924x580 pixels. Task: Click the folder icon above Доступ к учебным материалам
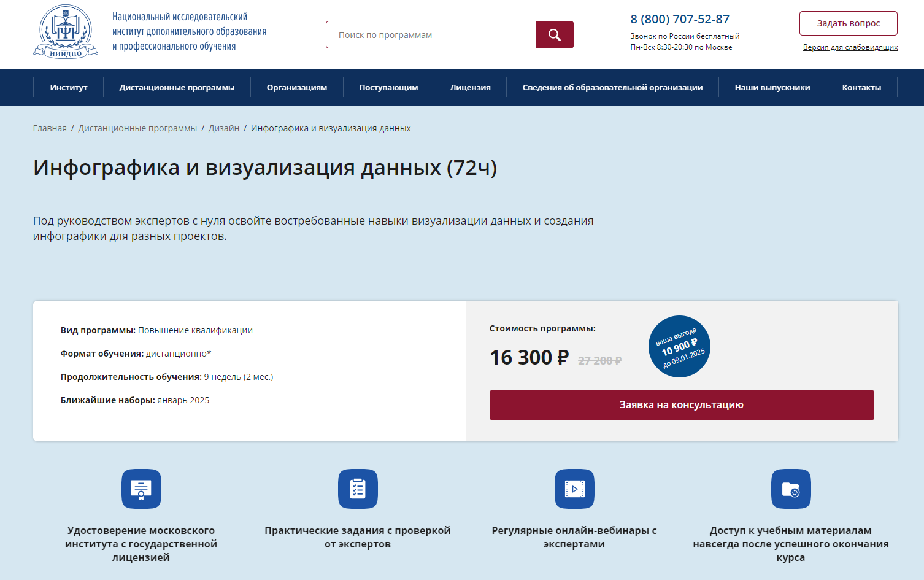(x=791, y=489)
